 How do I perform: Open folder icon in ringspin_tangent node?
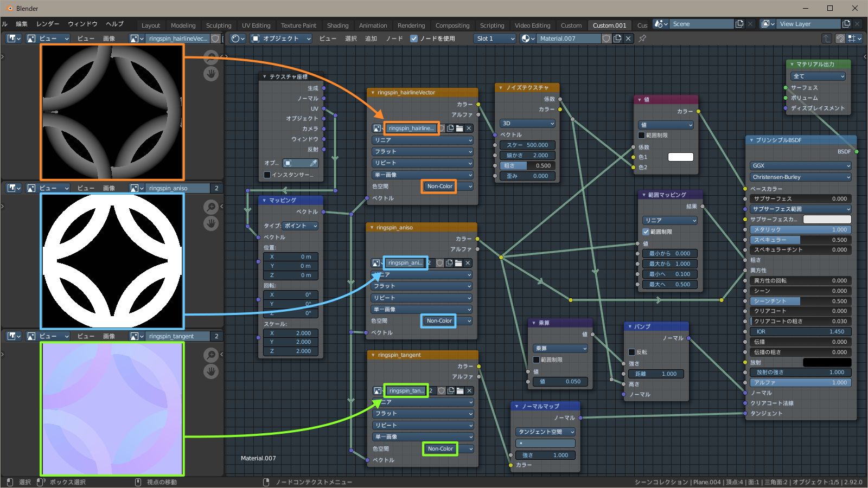460,390
